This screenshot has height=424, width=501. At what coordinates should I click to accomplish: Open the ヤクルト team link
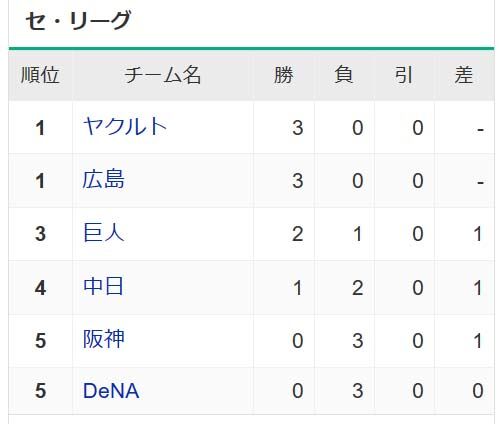tap(125, 127)
